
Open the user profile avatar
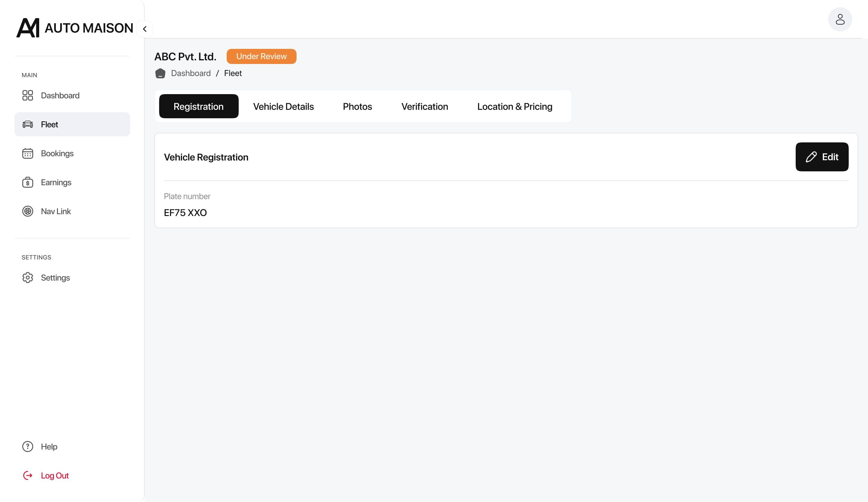tap(840, 19)
